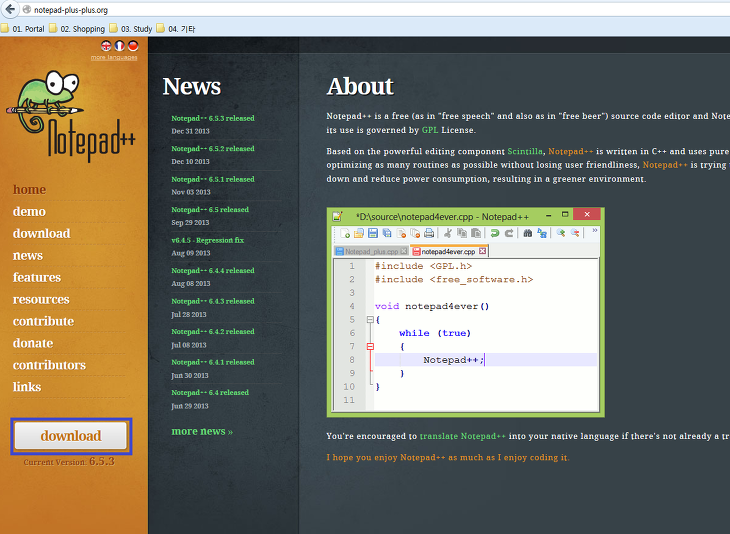
Task: Click the Notepad++ title bar app icon
Action: point(338,216)
